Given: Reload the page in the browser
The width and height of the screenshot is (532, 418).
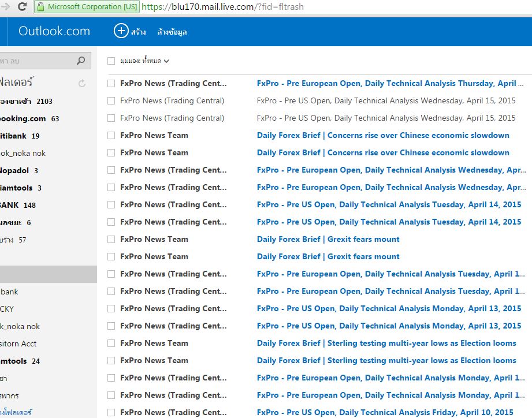Looking at the screenshot, I should (22, 7).
